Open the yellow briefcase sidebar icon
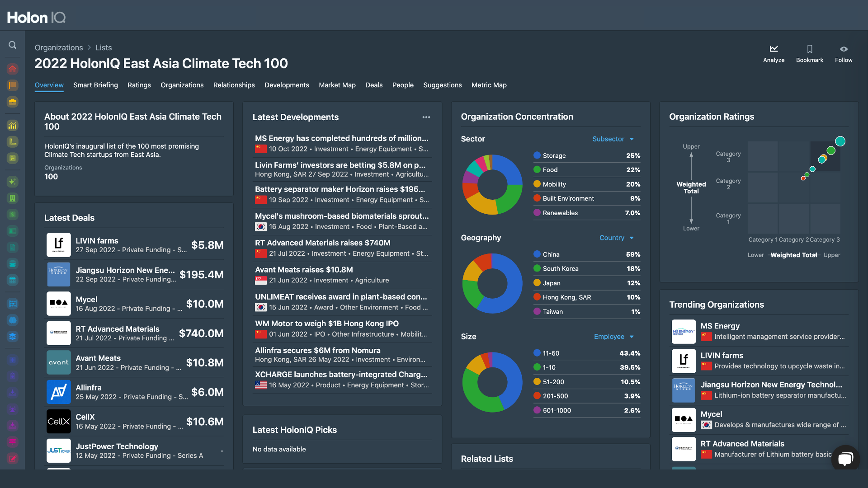 click(x=13, y=102)
